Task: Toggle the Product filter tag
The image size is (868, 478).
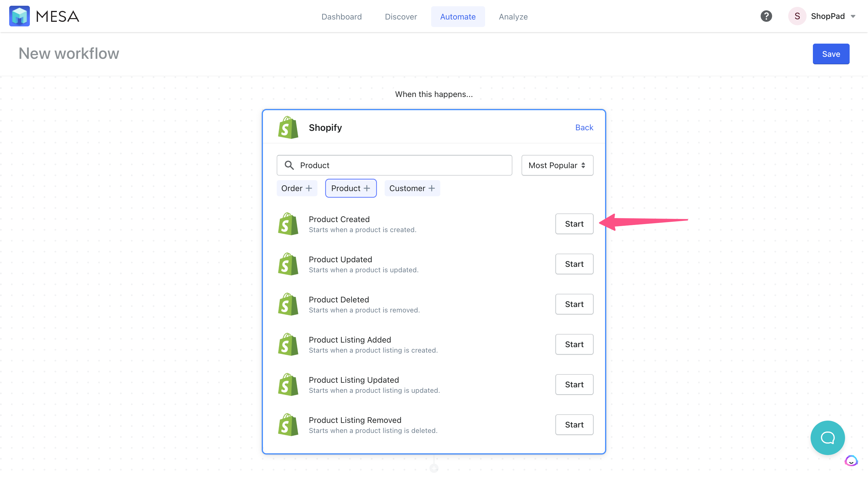Action: tap(350, 188)
